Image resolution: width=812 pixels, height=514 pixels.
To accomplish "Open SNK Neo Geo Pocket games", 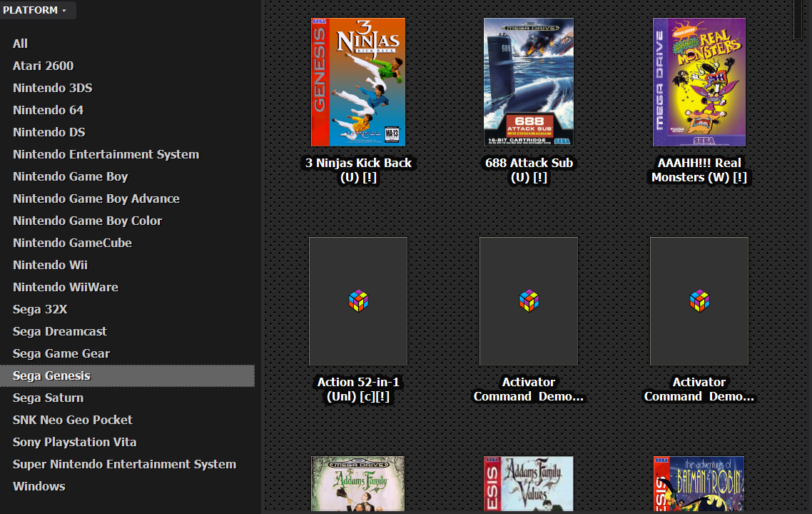I will (x=73, y=420).
